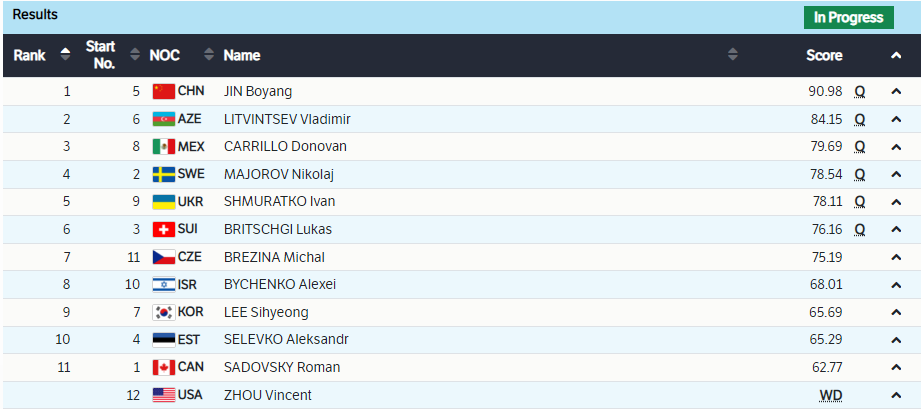The height and width of the screenshot is (409, 921).
Task: Click the Start No. column header
Action: click(100, 55)
